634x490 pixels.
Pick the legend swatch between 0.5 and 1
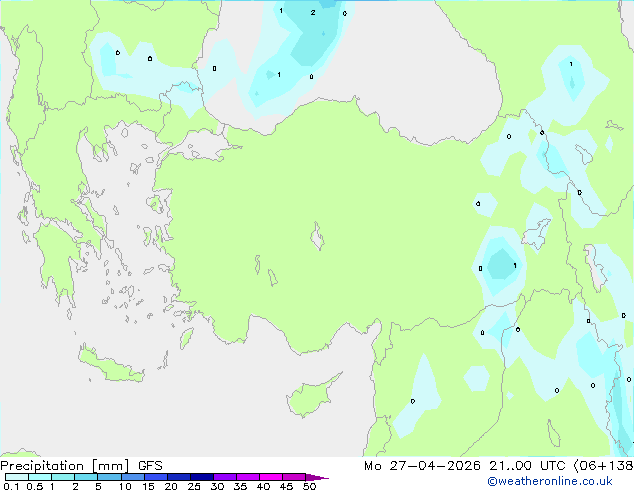(x=40, y=477)
